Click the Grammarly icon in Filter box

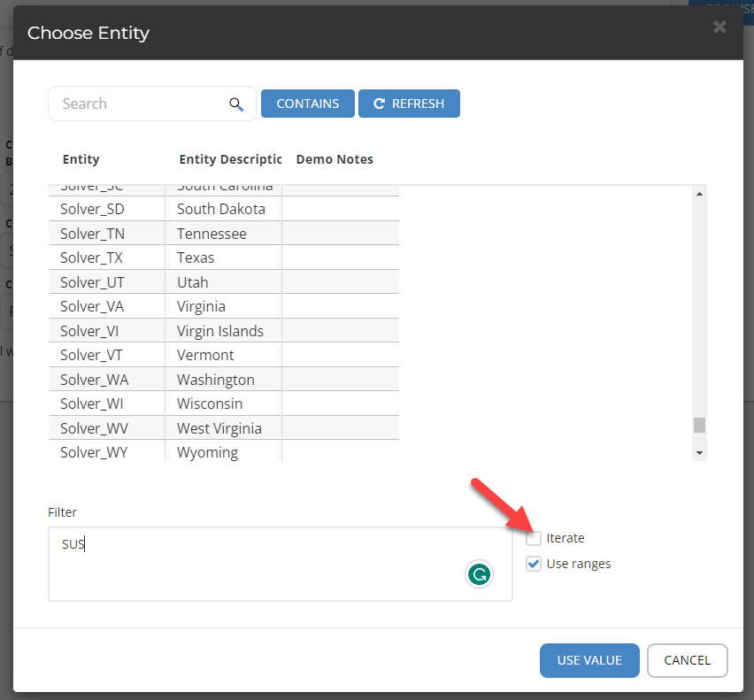click(479, 574)
